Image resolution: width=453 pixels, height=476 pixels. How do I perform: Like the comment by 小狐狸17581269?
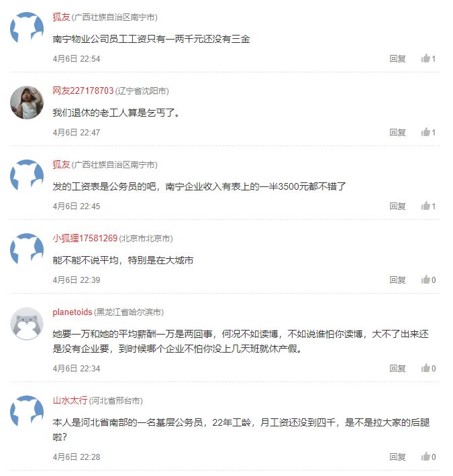tap(425, 280)
